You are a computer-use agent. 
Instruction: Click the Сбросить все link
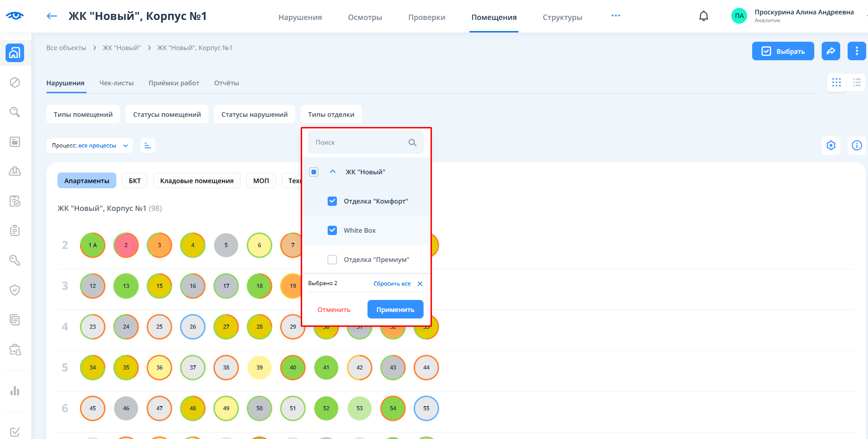click(392, 284)
